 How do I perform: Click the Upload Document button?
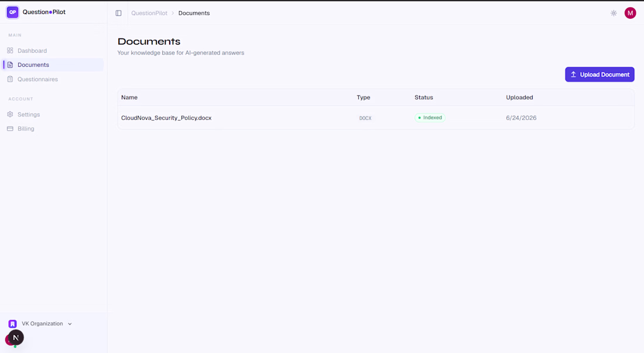(600, 74)
